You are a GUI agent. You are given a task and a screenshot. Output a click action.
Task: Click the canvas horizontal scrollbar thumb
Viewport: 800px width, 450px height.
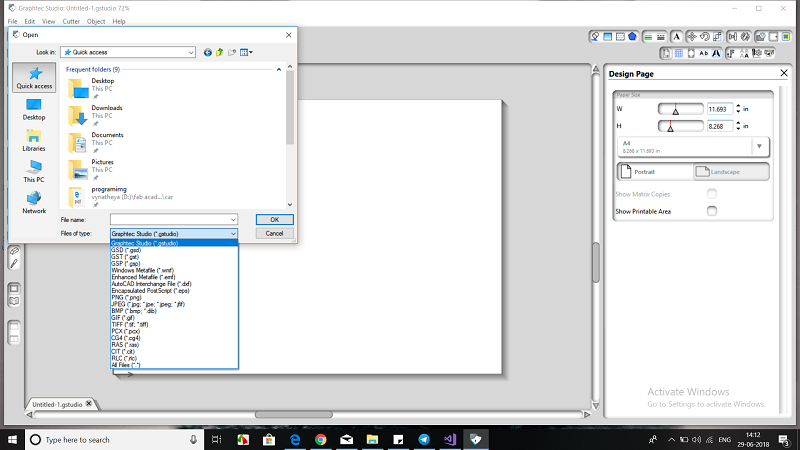294,415
